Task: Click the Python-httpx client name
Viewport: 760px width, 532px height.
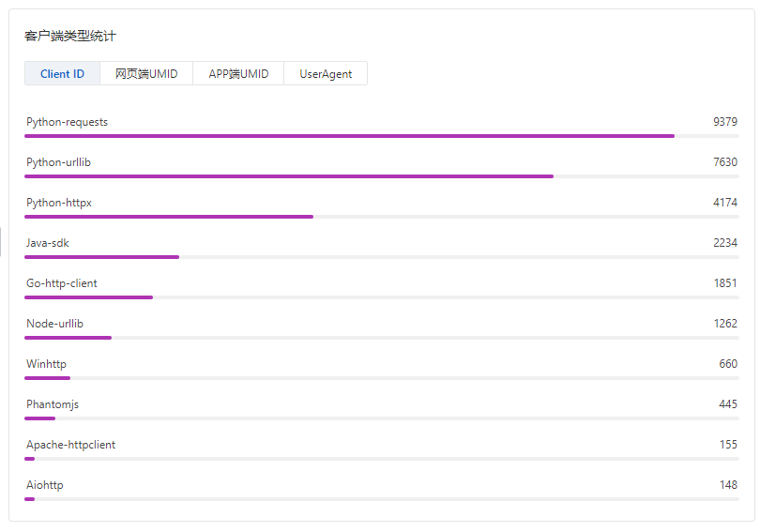Action: tap(59, 203)
